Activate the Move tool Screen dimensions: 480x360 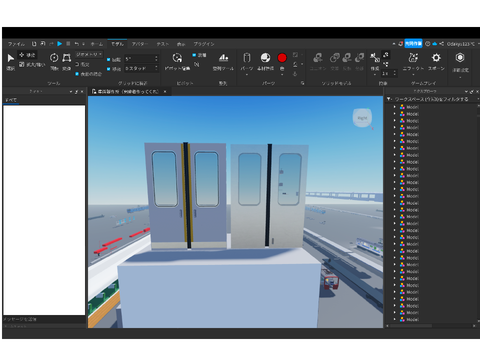(x=27, y=55)
